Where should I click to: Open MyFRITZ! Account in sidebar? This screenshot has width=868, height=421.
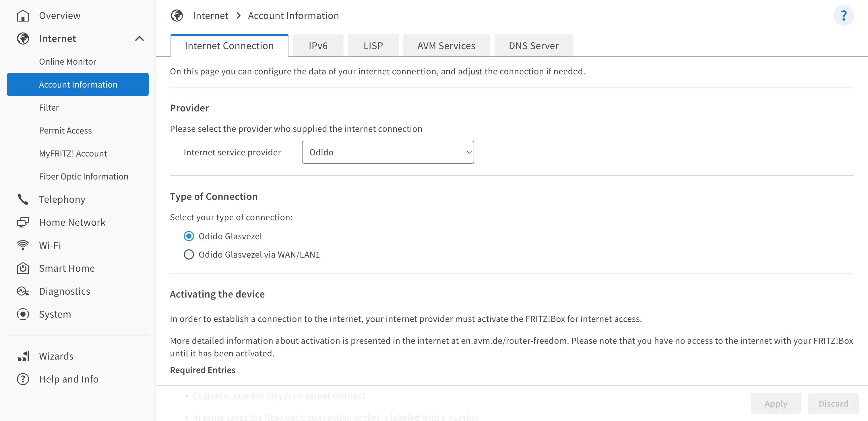(77, 153)
